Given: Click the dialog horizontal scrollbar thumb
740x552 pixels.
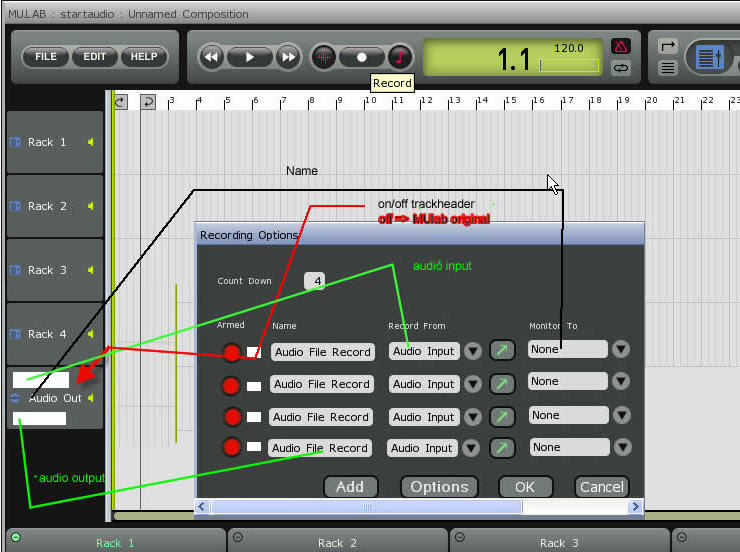Looking at the screenshot, I should 366,507.
